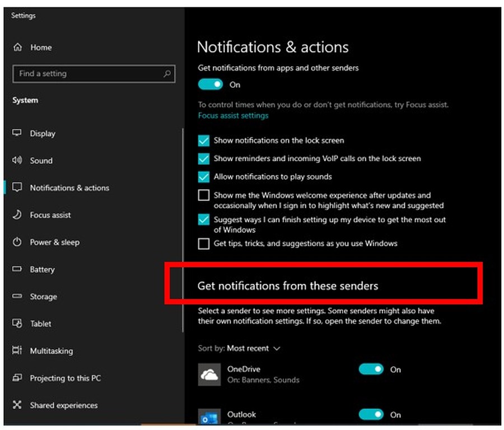
Task: Select the Tablet settings icon
Action: [x=17, y=324]
